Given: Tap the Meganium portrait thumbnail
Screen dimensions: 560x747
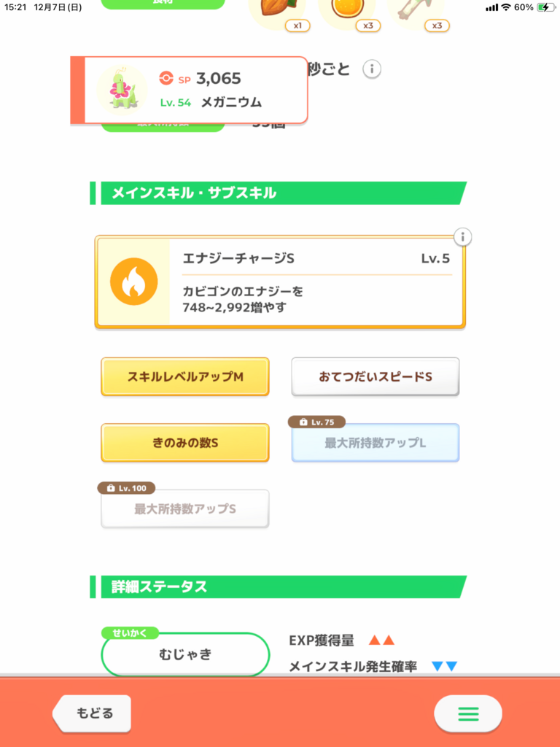Looking at the screenshot, I should (121, 89).
